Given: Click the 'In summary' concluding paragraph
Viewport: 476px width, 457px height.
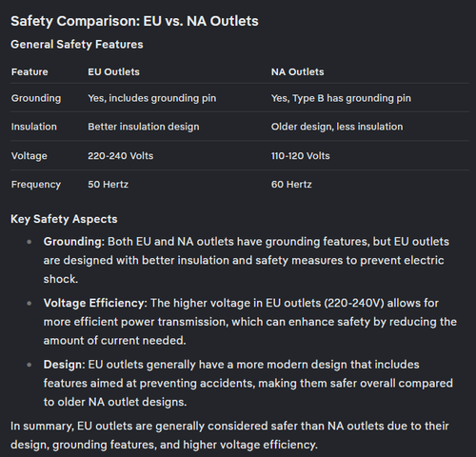Looking at the screenshot, I should 229,435.
